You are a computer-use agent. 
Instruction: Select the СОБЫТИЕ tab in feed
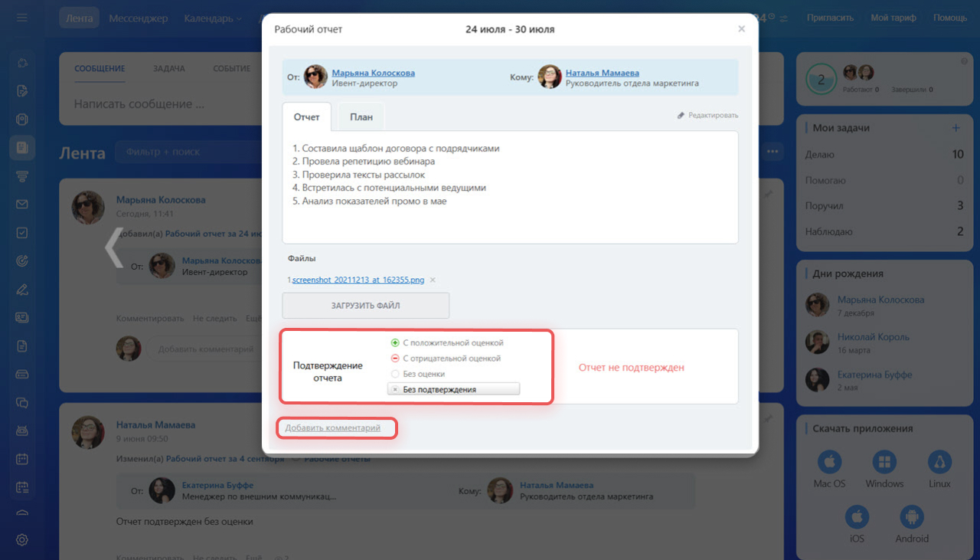tap(232, 68)
